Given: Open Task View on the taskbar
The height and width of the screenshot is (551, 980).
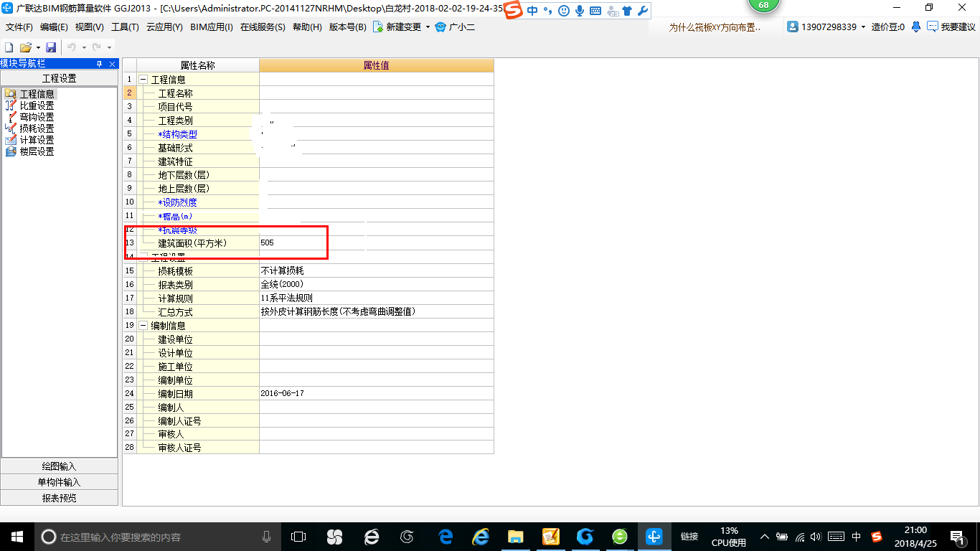Looking at the screenshot, I should coord(298,537).
